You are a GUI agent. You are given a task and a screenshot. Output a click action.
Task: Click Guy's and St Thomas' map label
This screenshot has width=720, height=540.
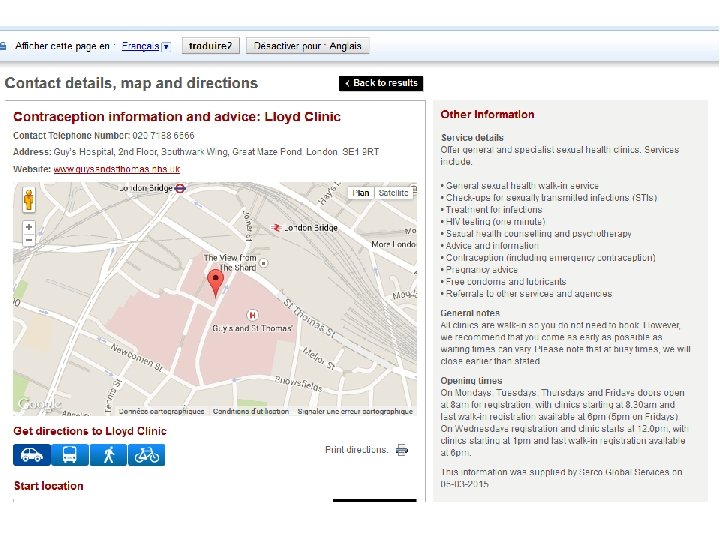point(252,328)
